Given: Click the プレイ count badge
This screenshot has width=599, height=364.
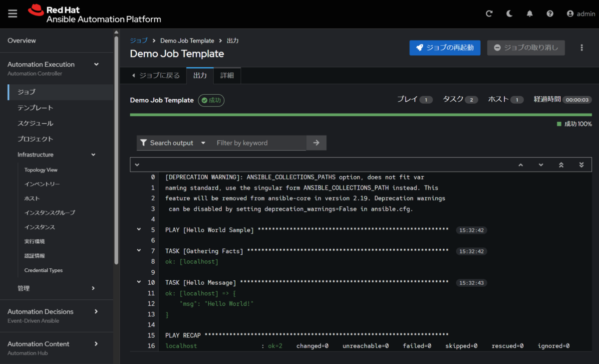Looking at the screenshot, I should point(426,100).
